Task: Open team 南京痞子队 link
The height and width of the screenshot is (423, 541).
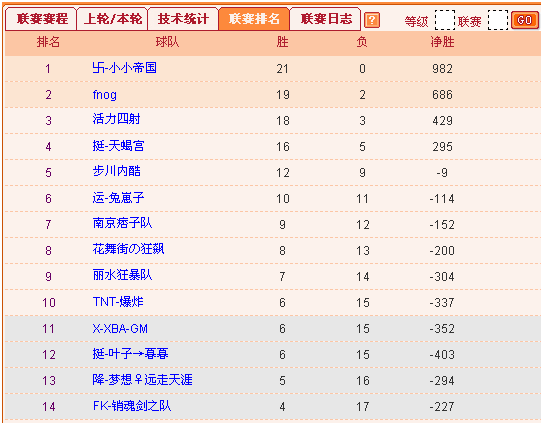Action: coord(122,223)
